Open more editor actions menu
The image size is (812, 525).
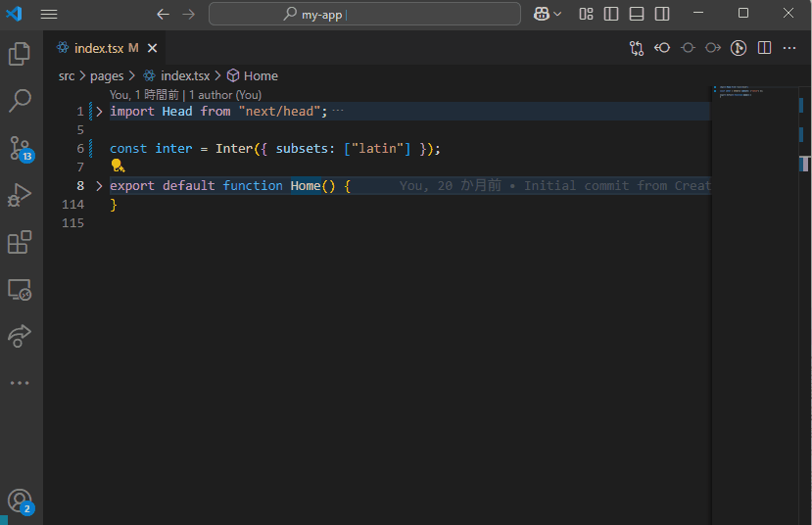[789, 48]
